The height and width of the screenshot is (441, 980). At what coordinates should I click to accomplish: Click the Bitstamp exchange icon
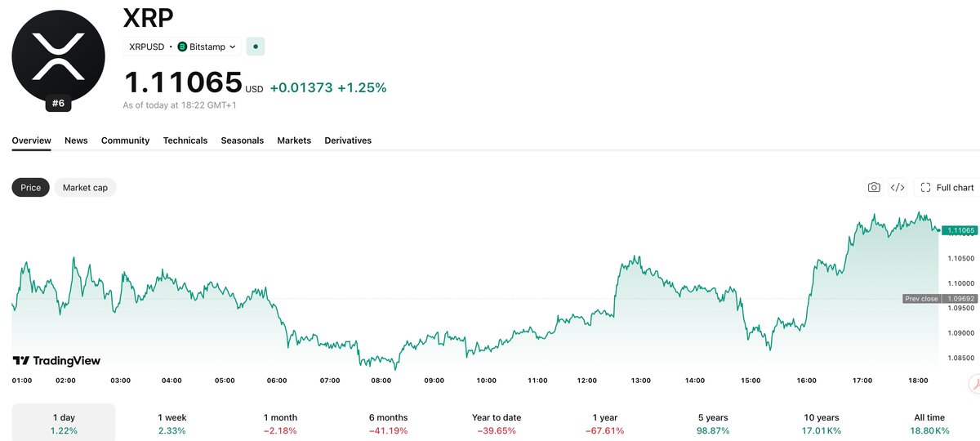182,47
